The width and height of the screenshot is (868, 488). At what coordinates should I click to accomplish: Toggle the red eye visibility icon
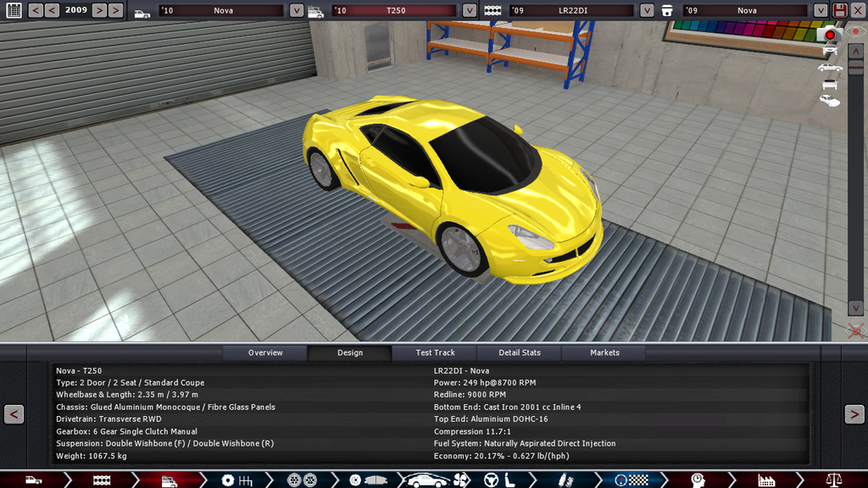click(856, 32)
